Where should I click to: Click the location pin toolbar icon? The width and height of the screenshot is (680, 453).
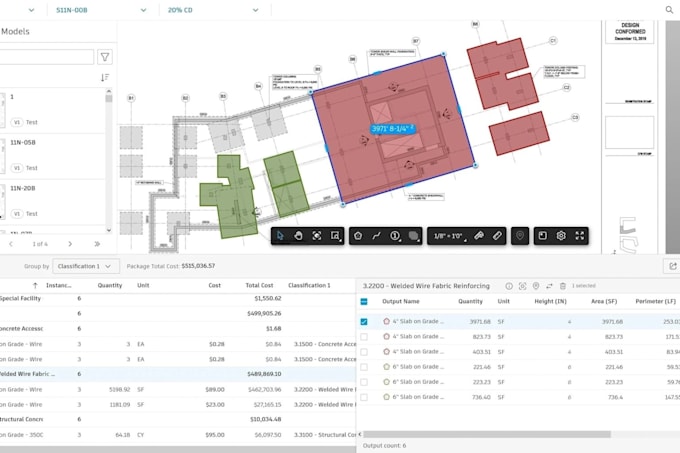pyautogui.click(x=520, y=235)
